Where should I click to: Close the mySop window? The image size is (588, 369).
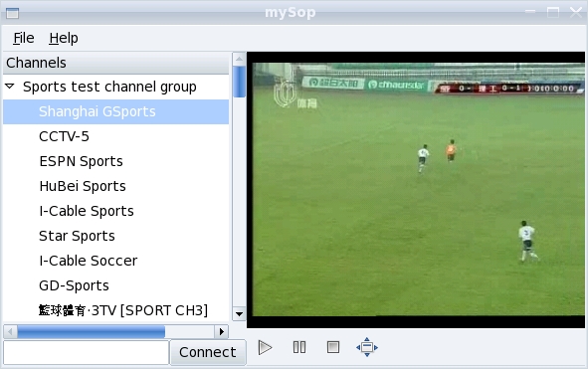[x=576, y=12]
